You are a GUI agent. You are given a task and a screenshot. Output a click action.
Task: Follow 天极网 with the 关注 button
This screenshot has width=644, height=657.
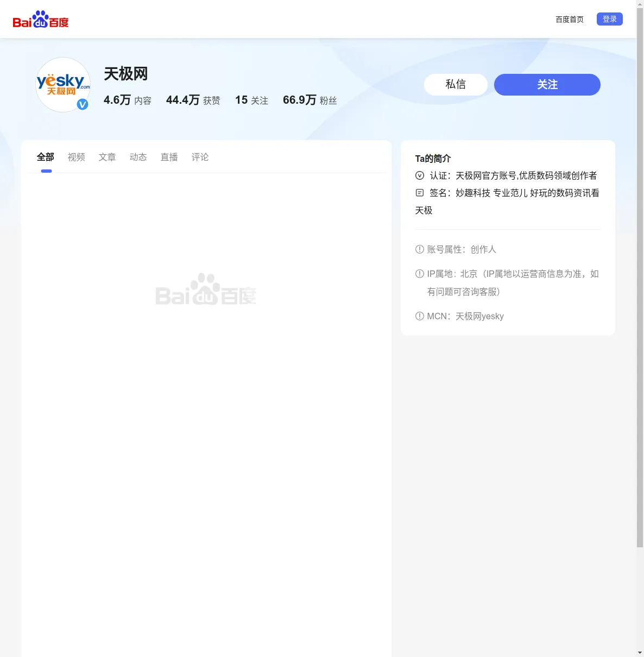click(x=547, y=85)
